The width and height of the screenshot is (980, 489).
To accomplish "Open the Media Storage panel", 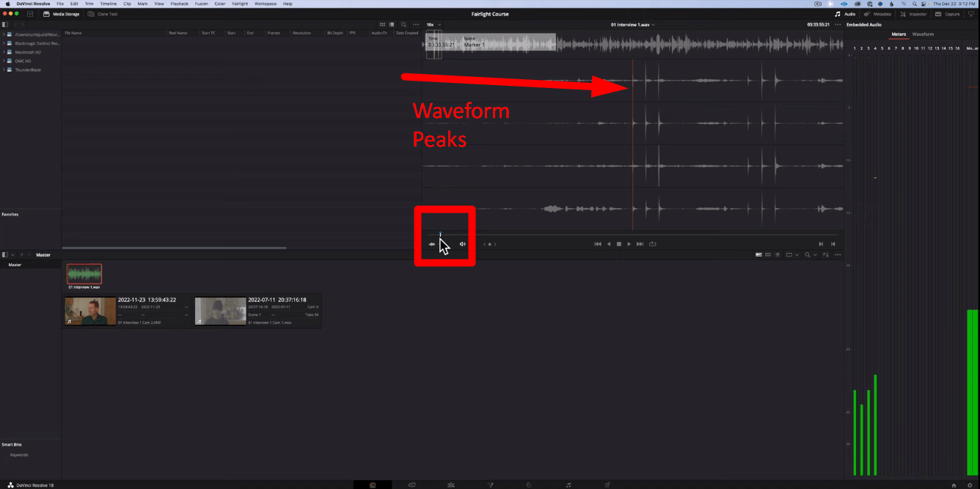I will (62, 14).
